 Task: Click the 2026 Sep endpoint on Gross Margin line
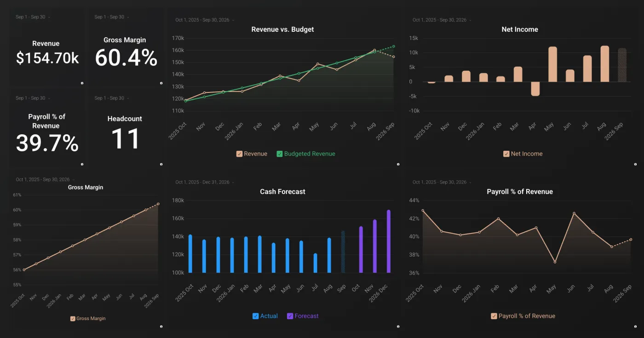[x=158, y=204]
